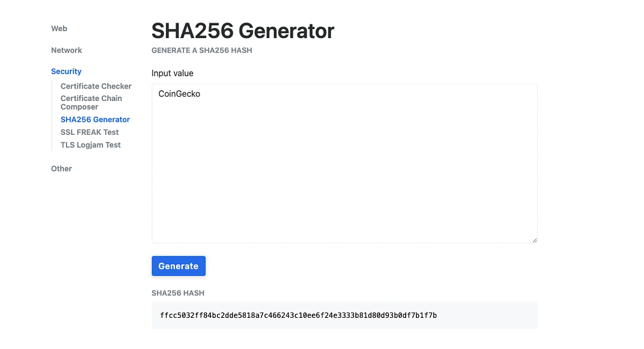This screenshot has height=349, width=644.
Task: Click the textarea resize handle
Action: [535, 240]
